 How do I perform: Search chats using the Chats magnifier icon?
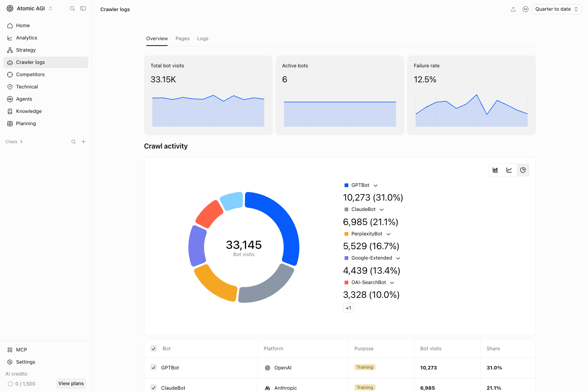click(73, 142)
